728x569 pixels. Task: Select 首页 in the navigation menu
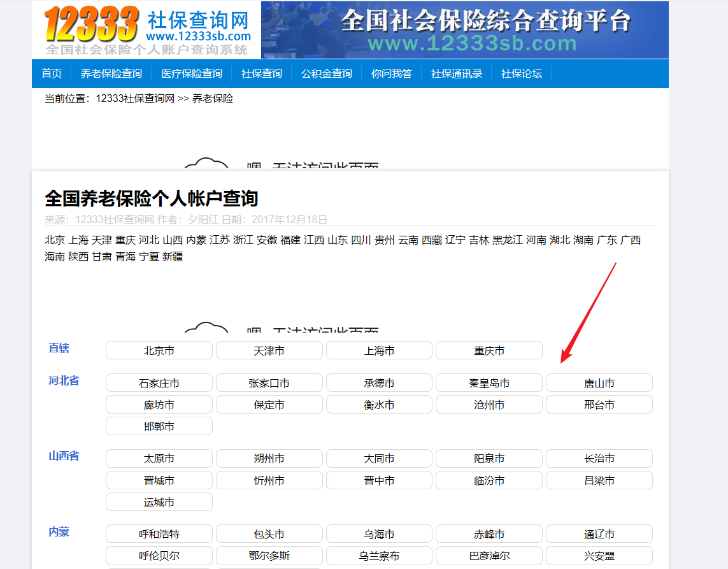(x=52, y=73)
